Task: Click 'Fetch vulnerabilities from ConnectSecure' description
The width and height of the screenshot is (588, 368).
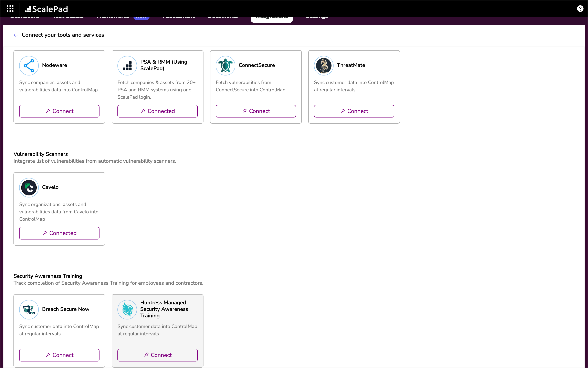Action: (251, 86)
